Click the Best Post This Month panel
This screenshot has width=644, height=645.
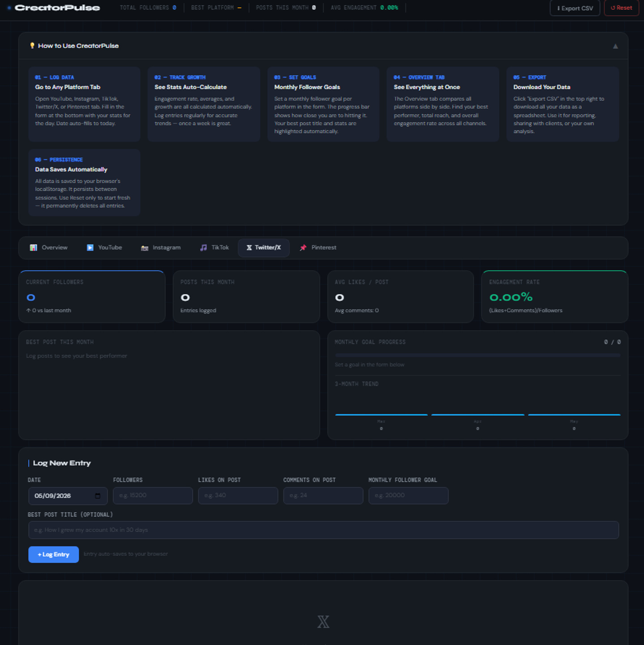[169, 385]
